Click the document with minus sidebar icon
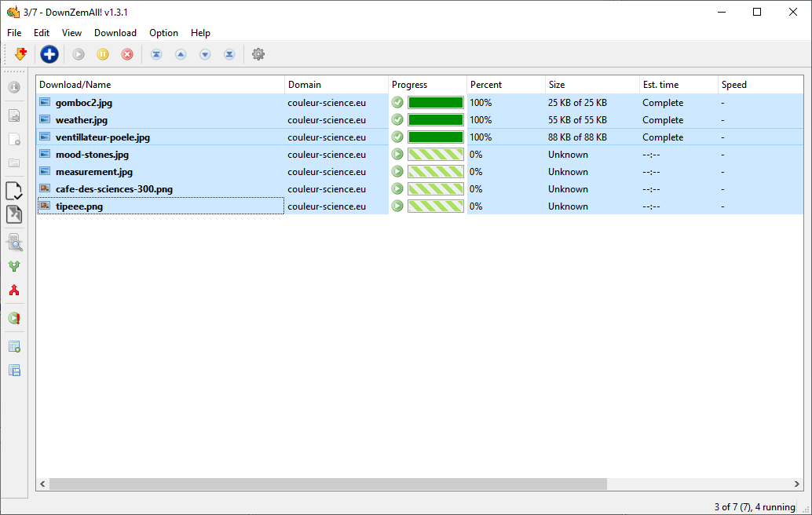 coord(14,139)
